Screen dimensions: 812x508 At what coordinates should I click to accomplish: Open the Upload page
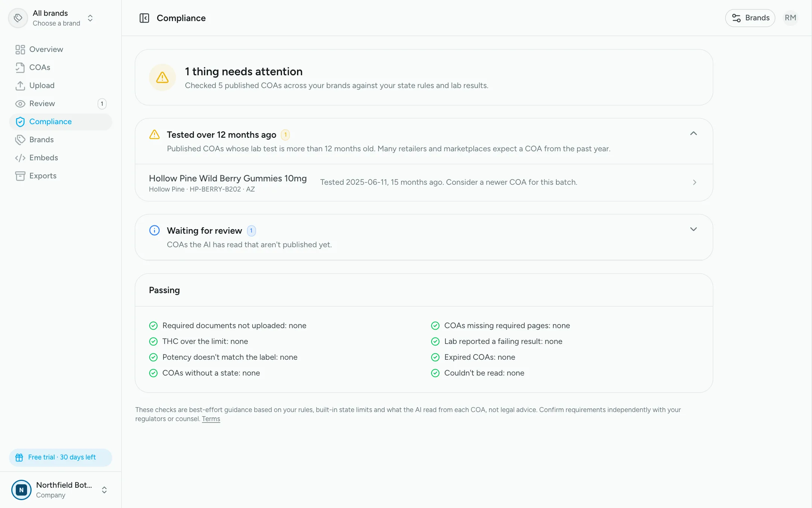click(x=61, y=85)
